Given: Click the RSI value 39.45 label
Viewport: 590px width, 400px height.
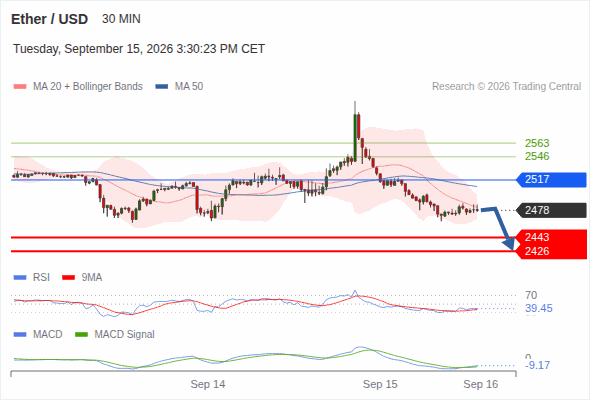Looking at the screenshot, I should (539, 309).
